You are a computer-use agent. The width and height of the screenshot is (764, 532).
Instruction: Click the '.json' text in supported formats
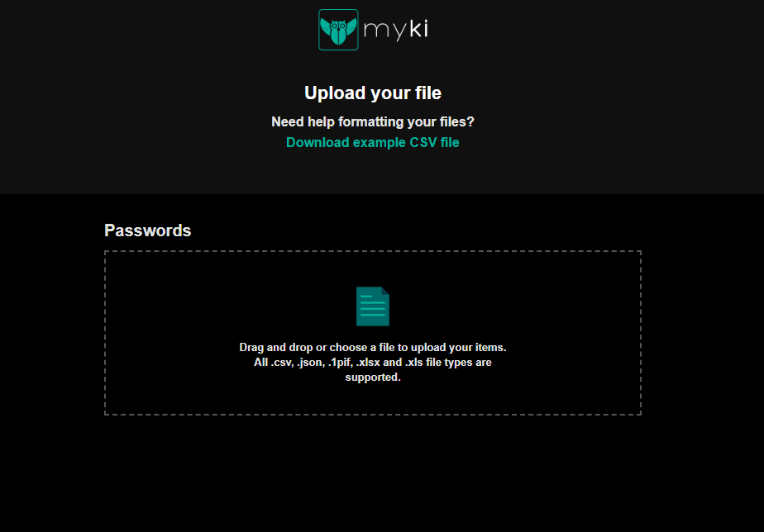pos(311,363)
